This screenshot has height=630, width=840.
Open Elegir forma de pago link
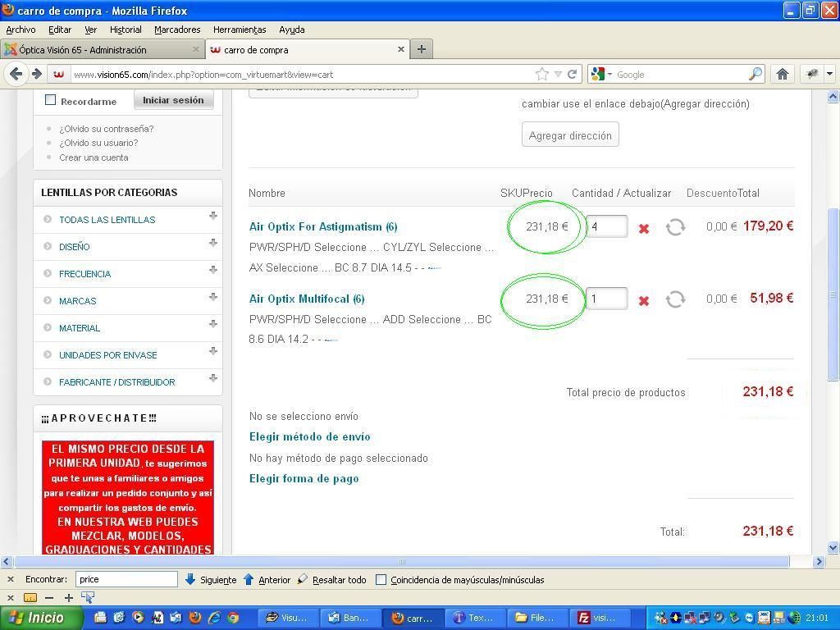[304, 479]
